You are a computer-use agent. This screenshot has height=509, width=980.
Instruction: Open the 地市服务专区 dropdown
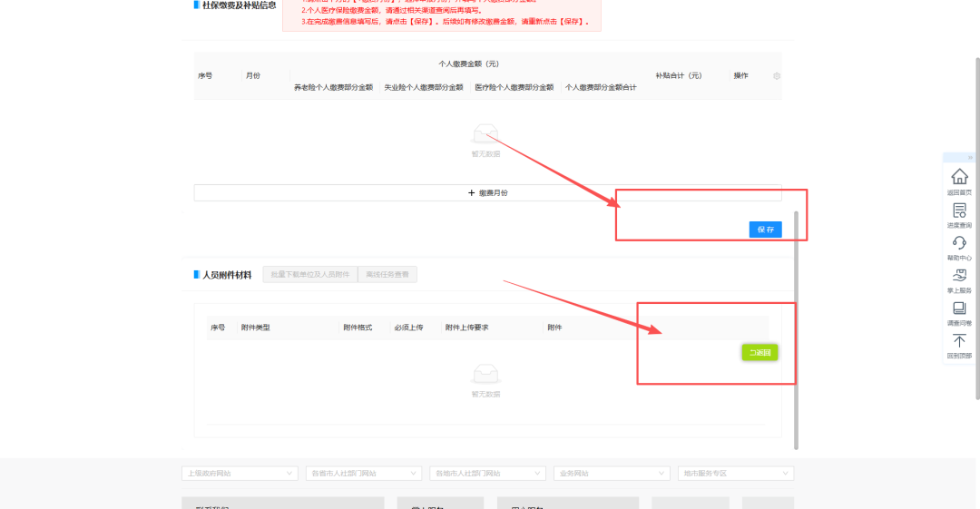[x=736, y=474]
